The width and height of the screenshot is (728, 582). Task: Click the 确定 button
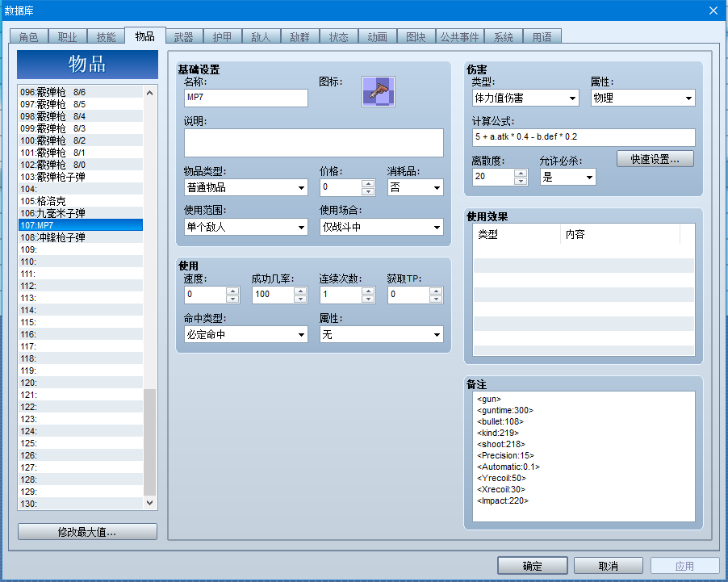point(532,566)
